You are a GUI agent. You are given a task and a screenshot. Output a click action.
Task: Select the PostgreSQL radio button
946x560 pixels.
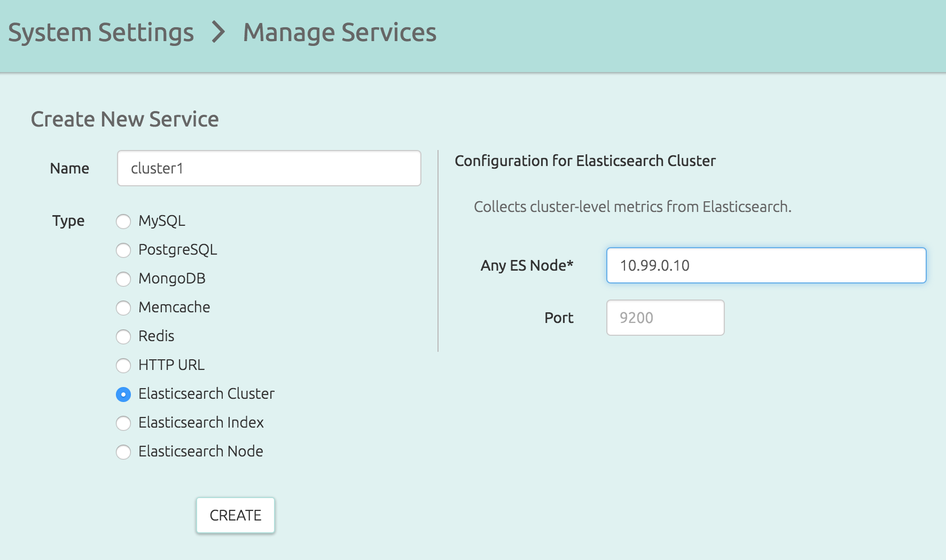coord(123,250)
